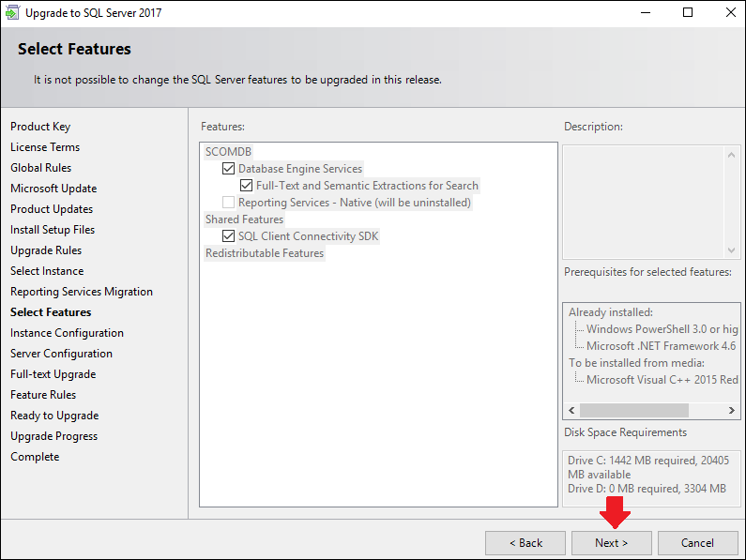The width and height of the screenshot is (746, 560).
Task: Open the Install Setup Files step
Action: pyautogui.click(x=53, y=230)
